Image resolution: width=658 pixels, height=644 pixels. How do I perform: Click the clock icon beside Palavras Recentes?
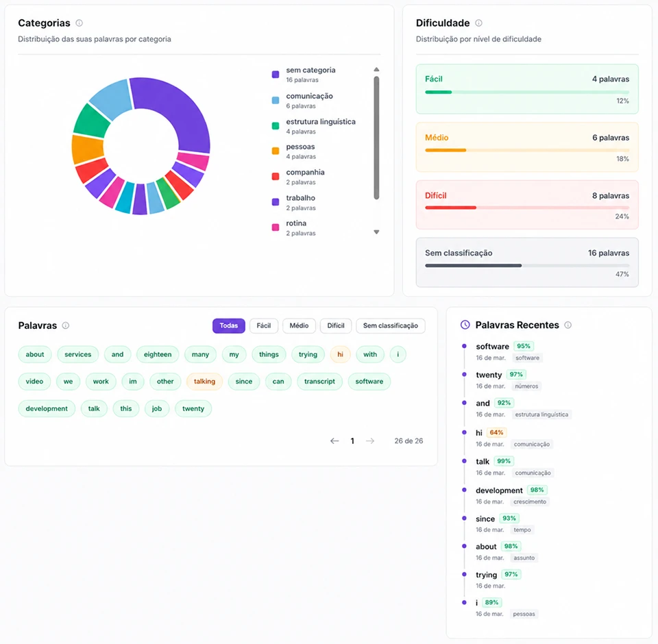[x=465, y=325]
